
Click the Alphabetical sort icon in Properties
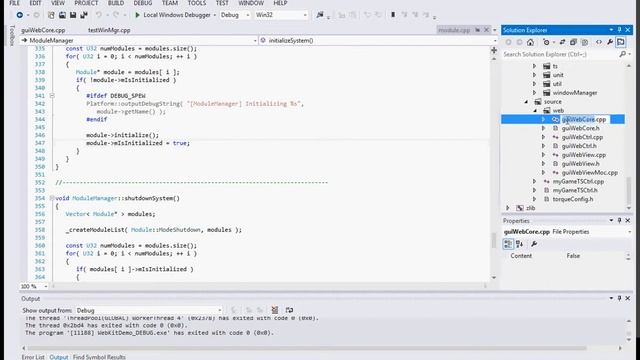pyautogui.click(x=520, y=244)
